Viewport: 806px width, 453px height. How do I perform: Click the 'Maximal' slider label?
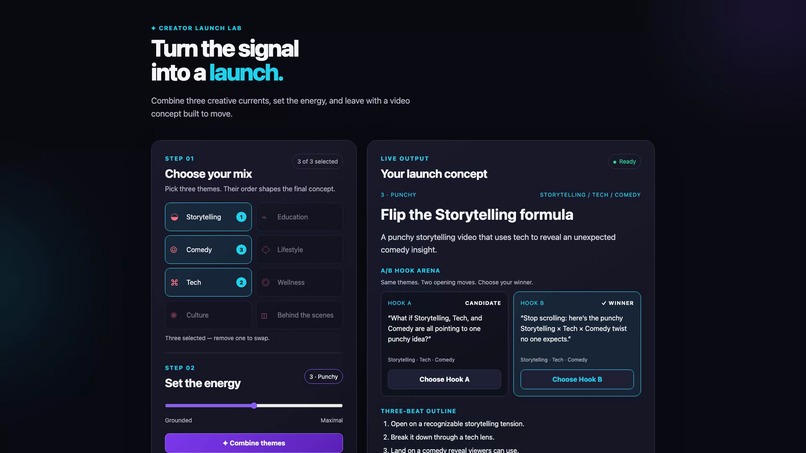pos(332,420)
